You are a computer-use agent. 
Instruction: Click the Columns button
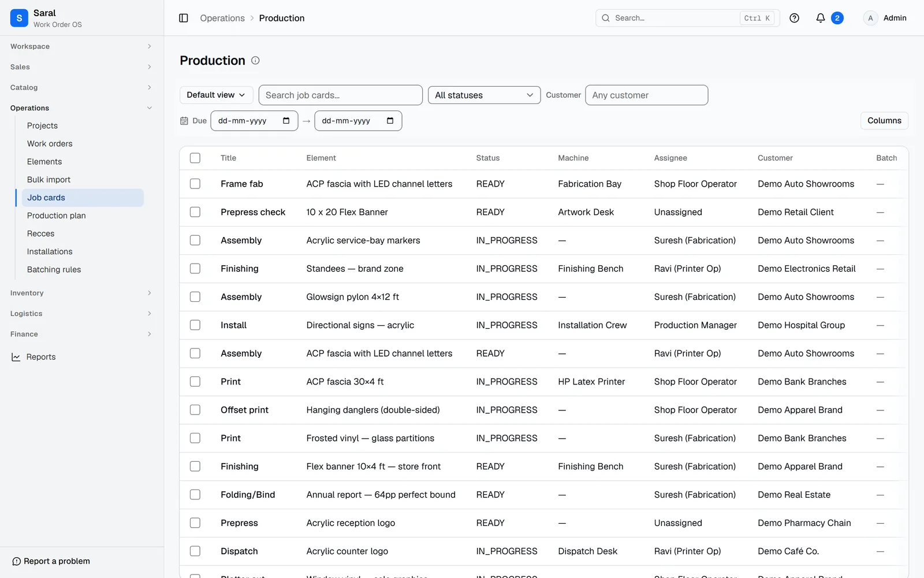pos(884,120)
